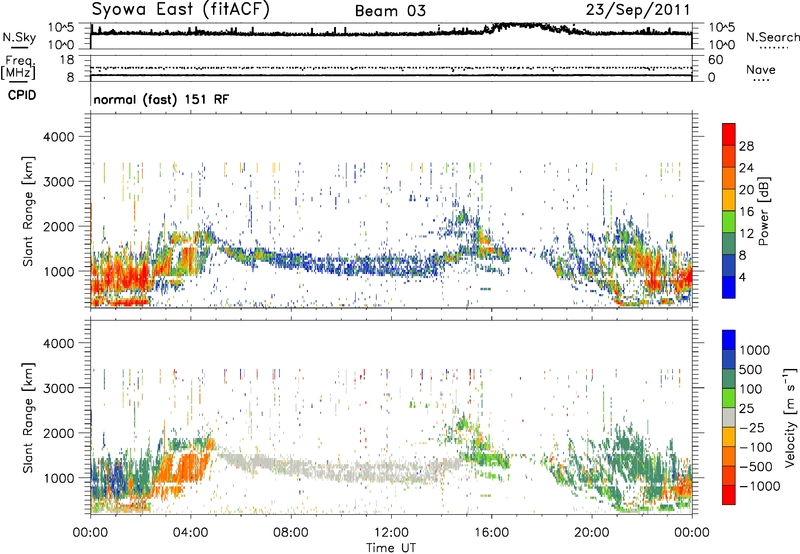Image resolution: width=800 pixels, height=554 pixels.
Task: Click the '2000' tick of the power panel
Action: pos(59,226)
